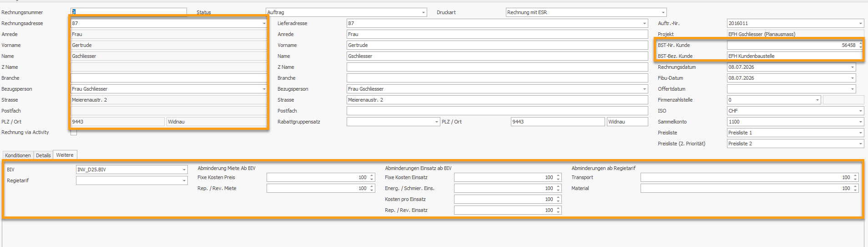Adjust the Fixe Kosten Einsatz spinner
The width and height of the screenshot is (868, 247).
559,177
